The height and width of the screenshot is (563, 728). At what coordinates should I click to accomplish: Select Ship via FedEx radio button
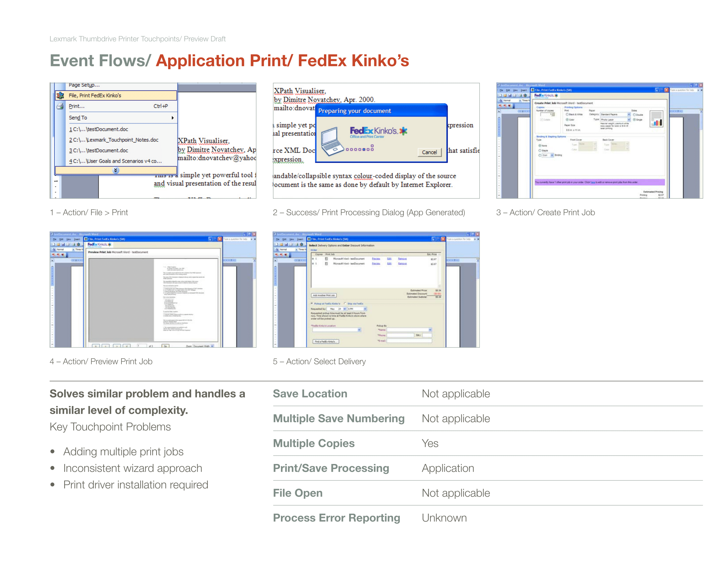click(345, 303)
